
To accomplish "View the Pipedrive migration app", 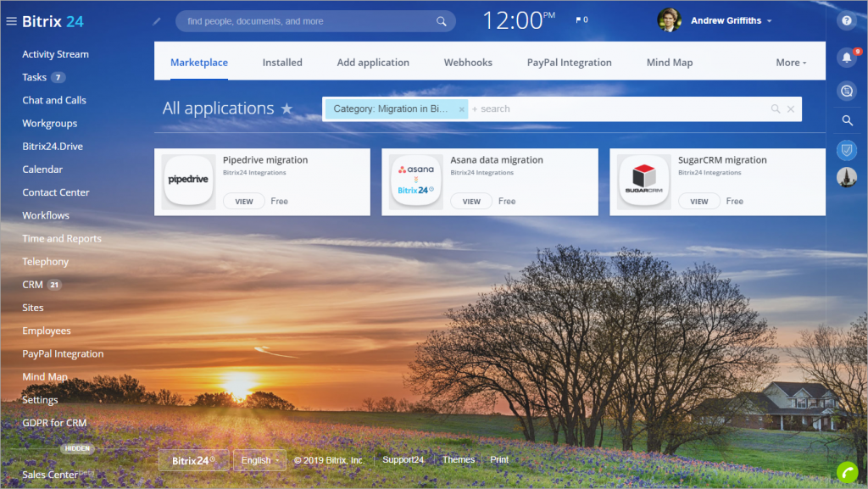I will 243,202.
